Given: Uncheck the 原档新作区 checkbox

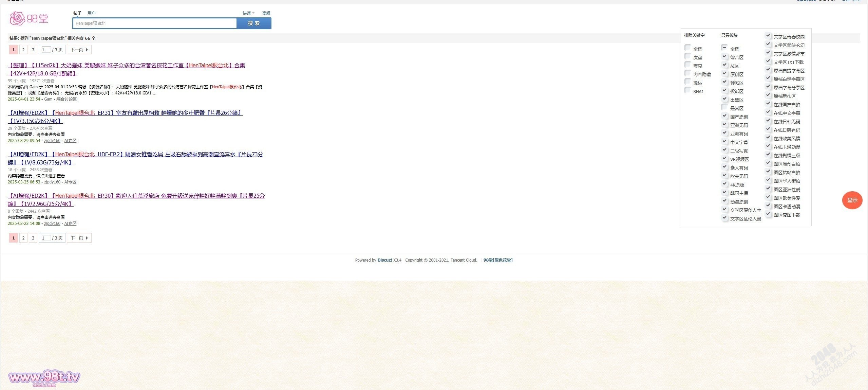Looking at the screenshot, I should (768, 95).
